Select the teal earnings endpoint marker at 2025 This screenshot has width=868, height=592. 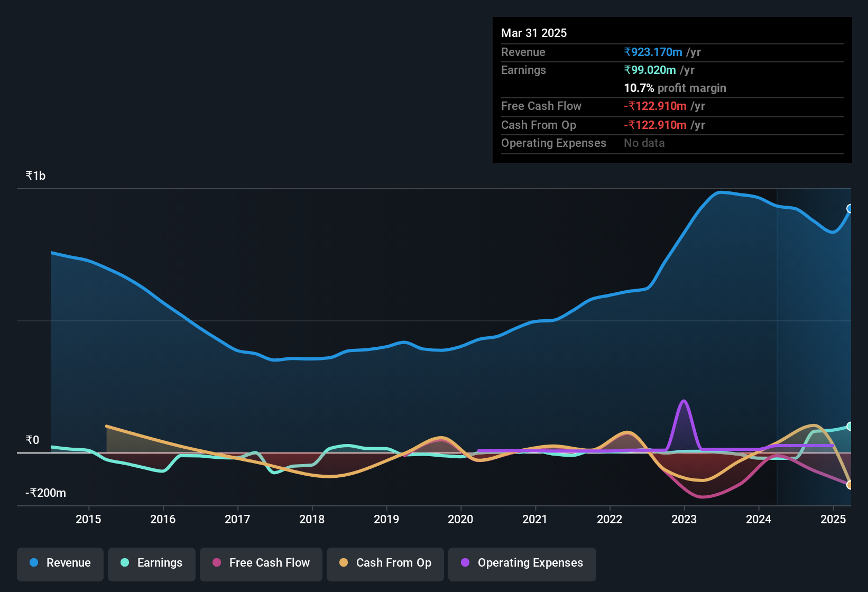click(x=850, y=426)
